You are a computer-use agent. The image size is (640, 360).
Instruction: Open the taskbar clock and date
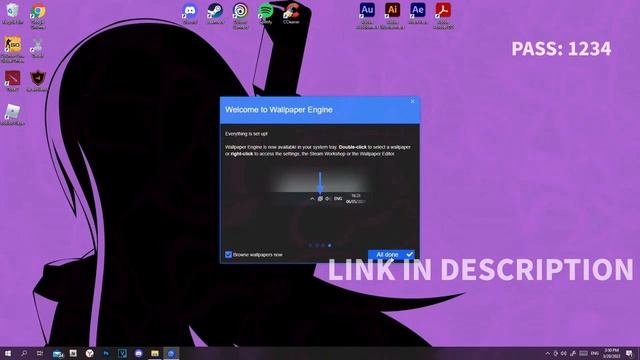point(611,353)
